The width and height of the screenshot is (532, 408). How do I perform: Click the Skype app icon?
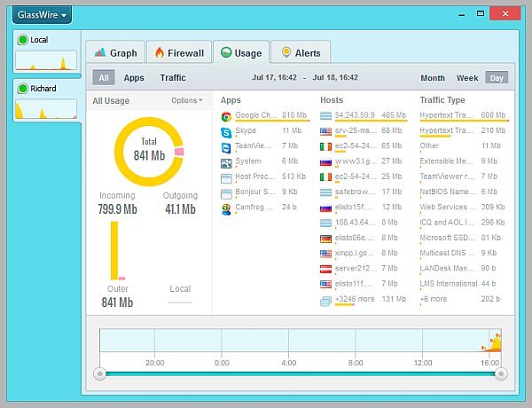click(226, 132)
